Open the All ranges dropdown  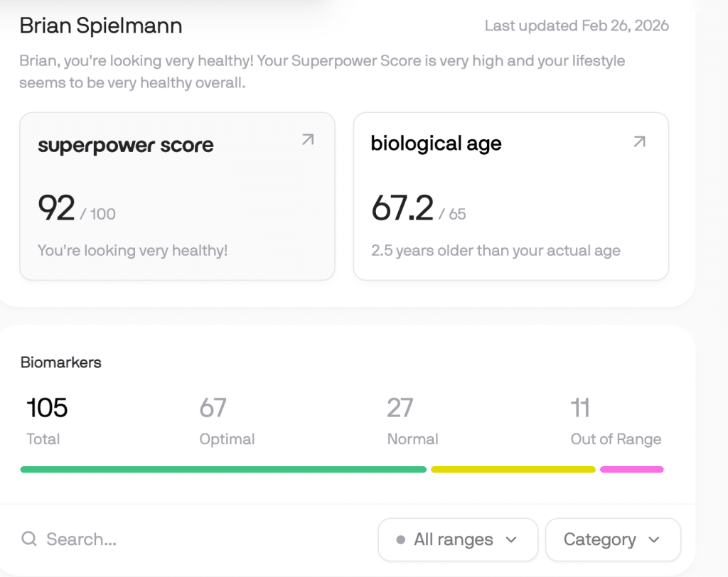[457, 539]
